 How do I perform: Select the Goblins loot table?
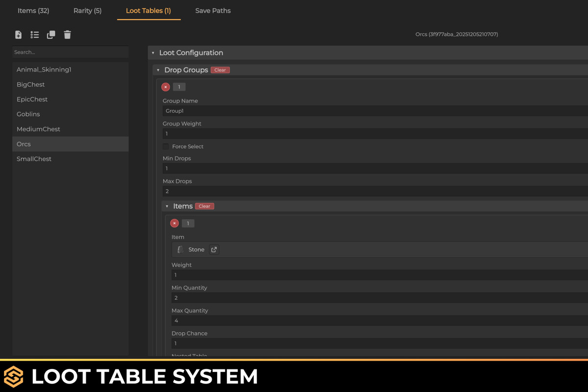(28, 114)
